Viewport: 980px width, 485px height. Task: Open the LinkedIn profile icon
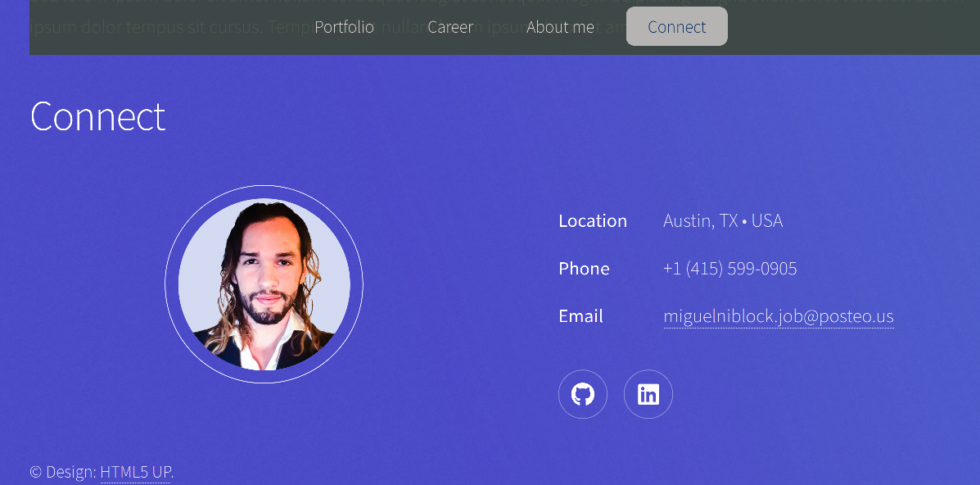point(648,394)
